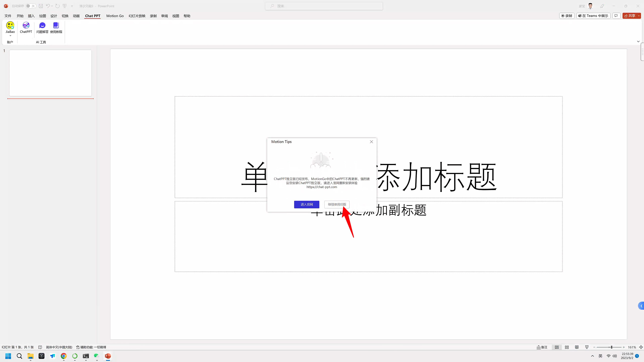
Task: Present via 在 Teams 中展示 button
Action: 593,16
